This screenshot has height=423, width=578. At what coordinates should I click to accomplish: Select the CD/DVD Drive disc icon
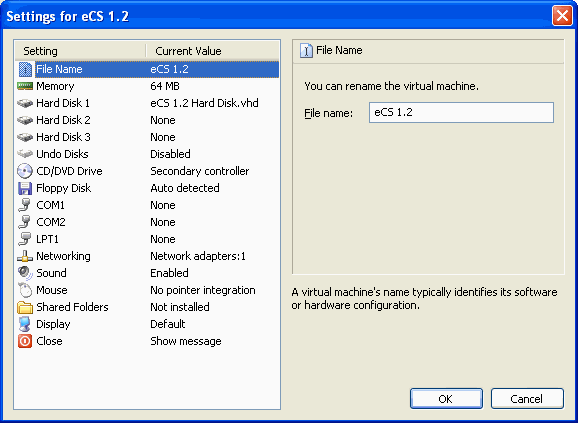click(x=25, y=171)
